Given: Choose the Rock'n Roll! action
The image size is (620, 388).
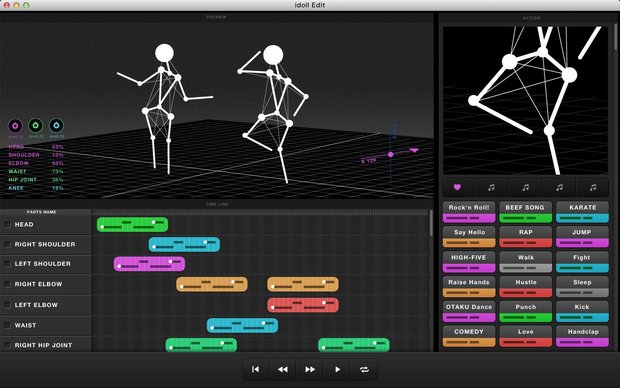Looking at the screenshot, I should click(469, 212).
